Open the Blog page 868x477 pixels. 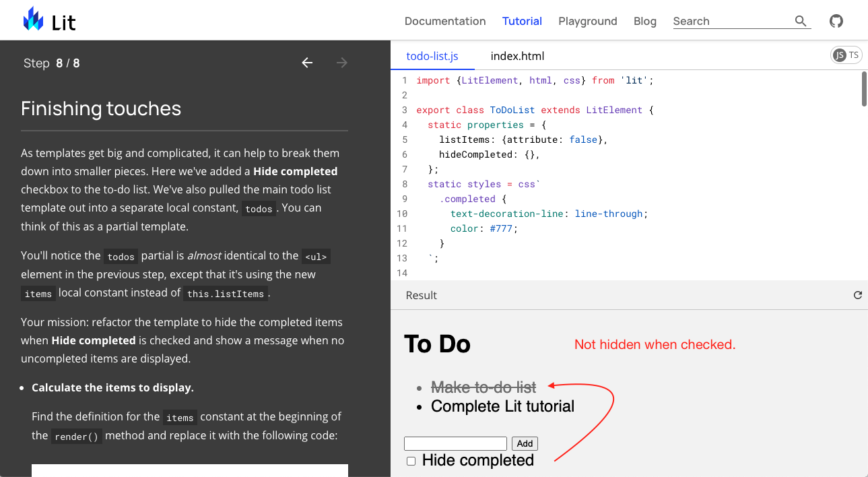[644, 21]
